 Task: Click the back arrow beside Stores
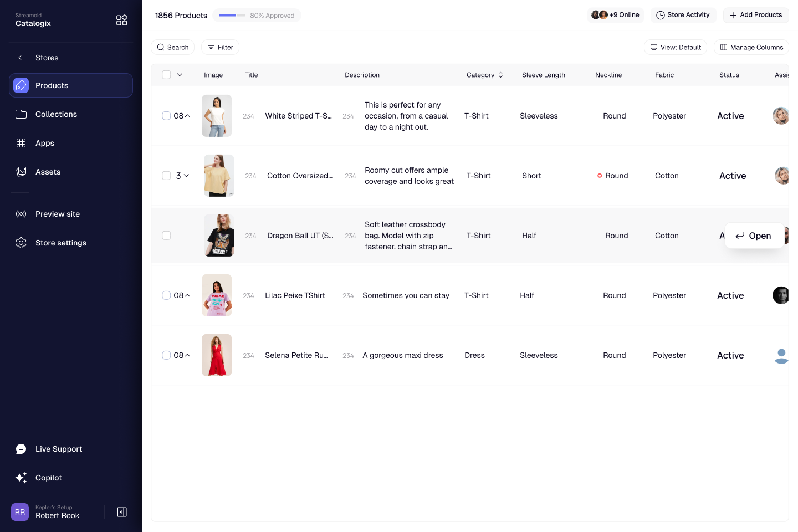(21, 58)
